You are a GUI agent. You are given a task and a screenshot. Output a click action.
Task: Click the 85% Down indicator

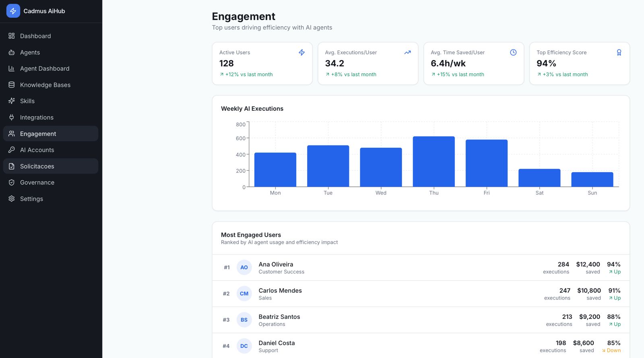[x=611, y=346]
